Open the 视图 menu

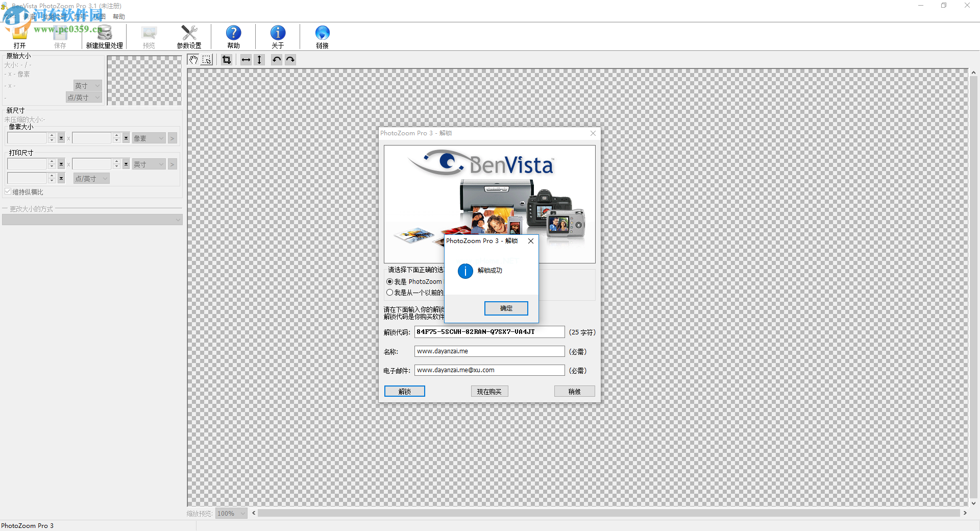[x=100, y=16]
